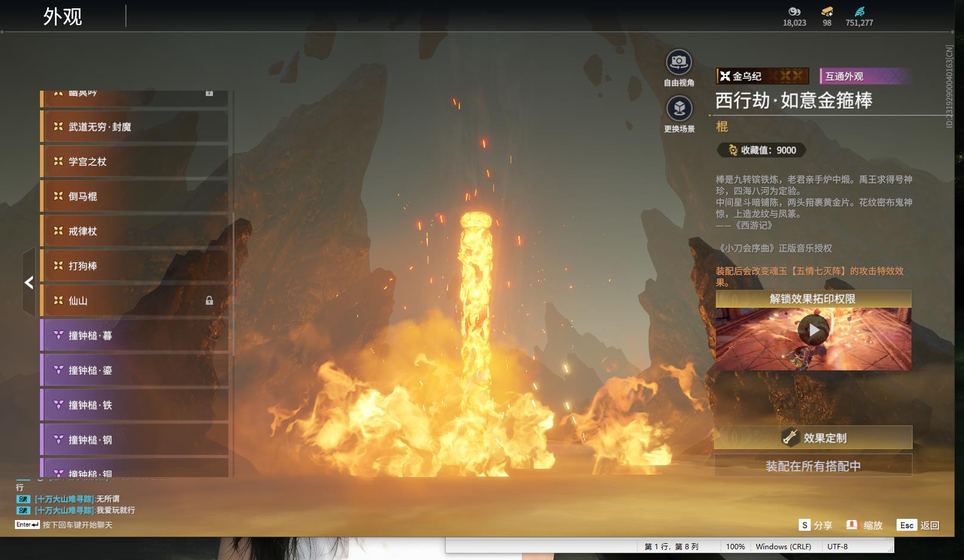Image resolution: width=964 pixels, height=560 pixels.
Task: Click the 《小刀会序曲》正版音乐授权 line
Action: (774, 248)
